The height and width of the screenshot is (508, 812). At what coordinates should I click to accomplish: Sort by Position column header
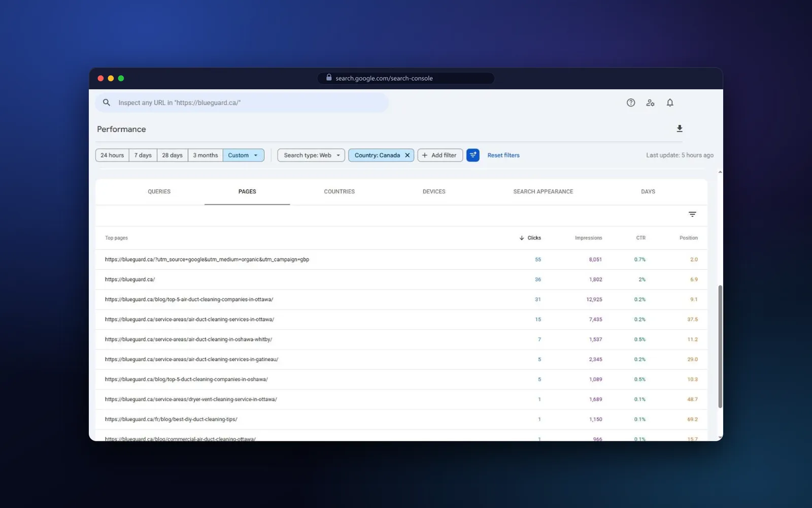689,238
